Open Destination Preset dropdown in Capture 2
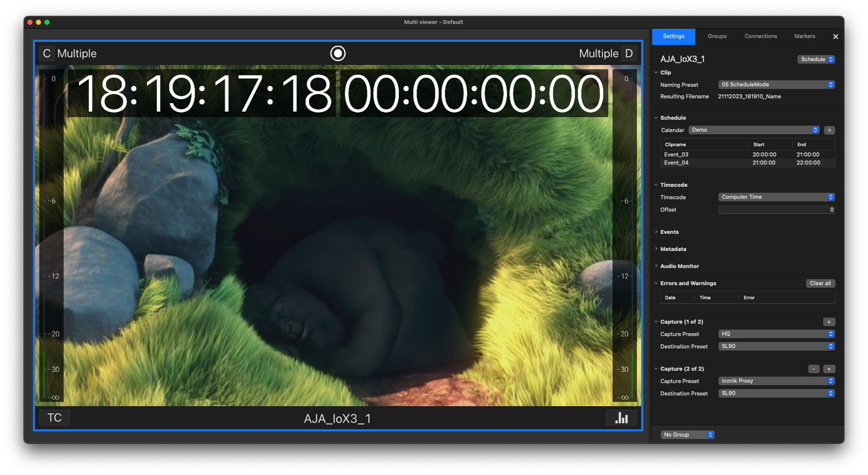Screen dimensions: 868x475 coord(776,393)
